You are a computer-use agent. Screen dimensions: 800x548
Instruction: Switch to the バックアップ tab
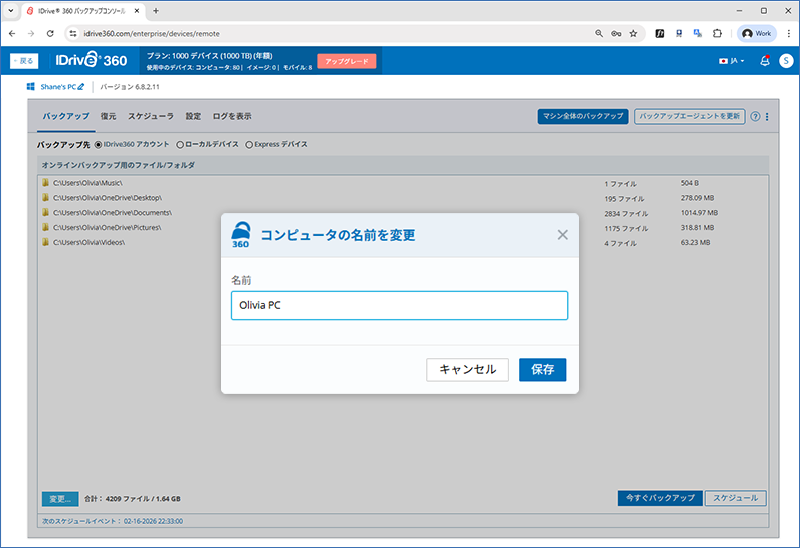(65, 116)
